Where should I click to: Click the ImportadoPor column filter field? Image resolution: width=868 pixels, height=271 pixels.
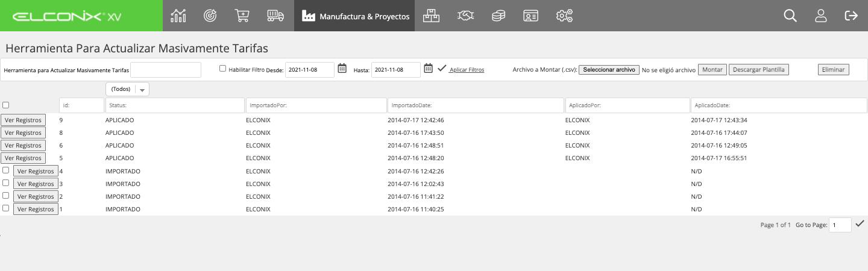coord(316,105)
